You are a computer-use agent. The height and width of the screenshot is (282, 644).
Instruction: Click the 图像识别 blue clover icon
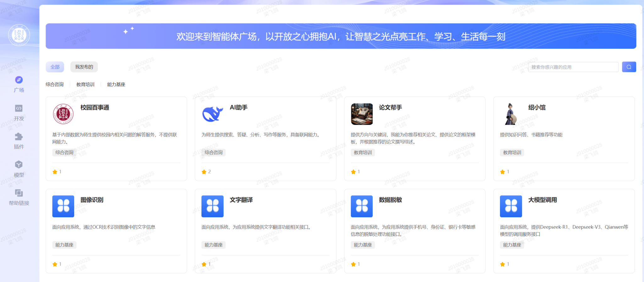point(63,206)
